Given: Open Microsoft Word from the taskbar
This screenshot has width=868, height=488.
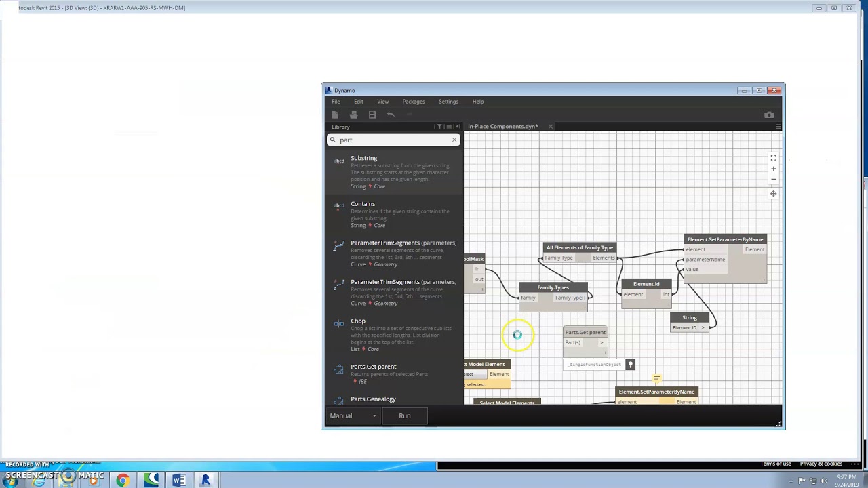Looking at the screenshot, I should pos(178,480).
